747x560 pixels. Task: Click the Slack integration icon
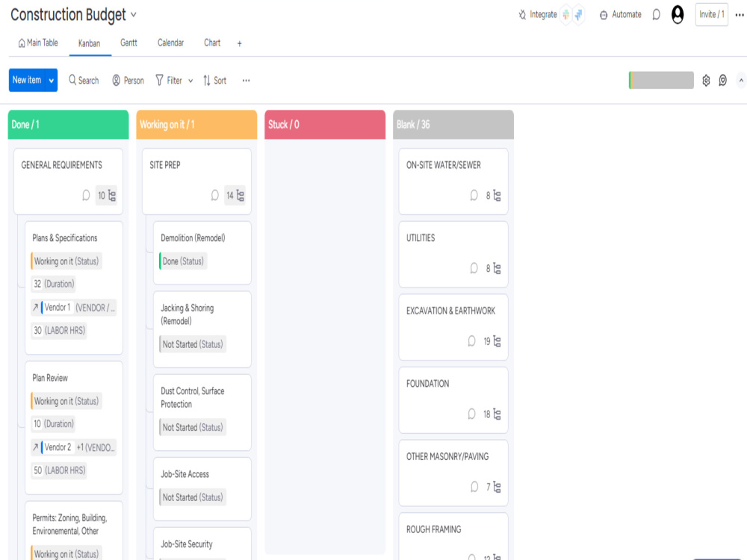[566, 15]
